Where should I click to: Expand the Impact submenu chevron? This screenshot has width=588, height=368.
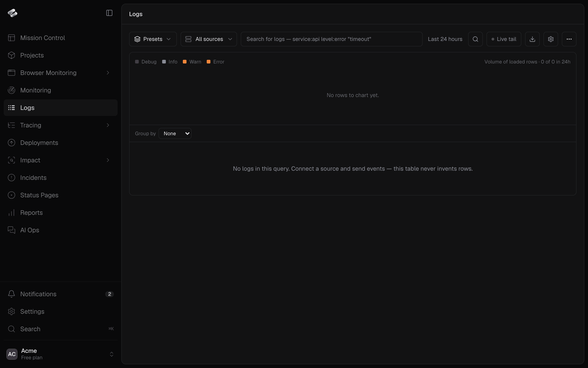coord(108,160)
